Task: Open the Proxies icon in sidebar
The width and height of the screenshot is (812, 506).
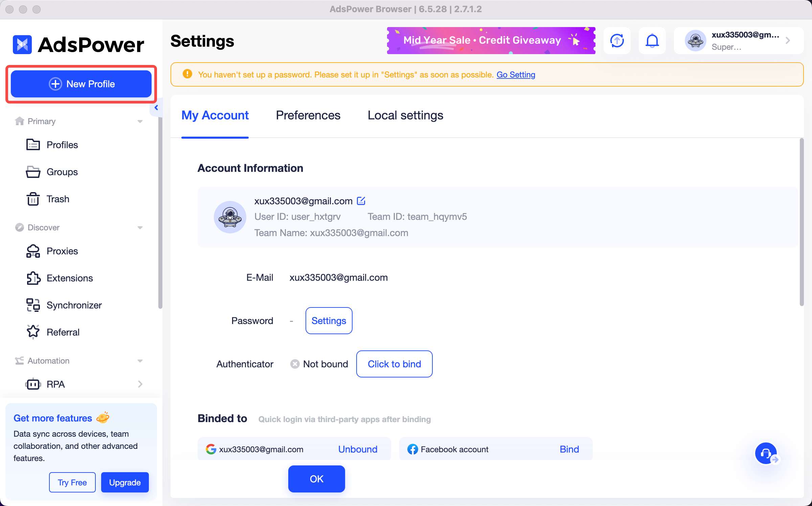Action: (33, 251)
